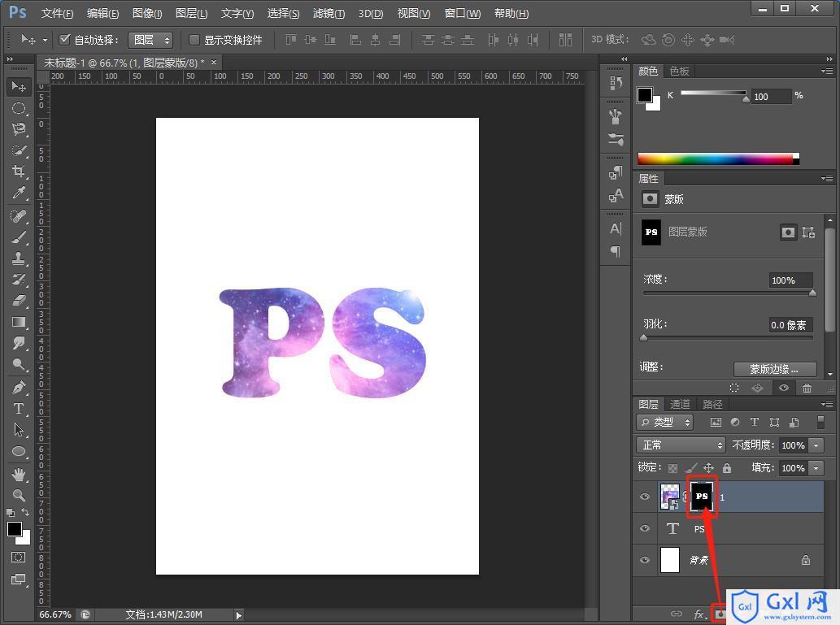Switch to the 色板 tab
840x625 pixels.
click(679, 72)
